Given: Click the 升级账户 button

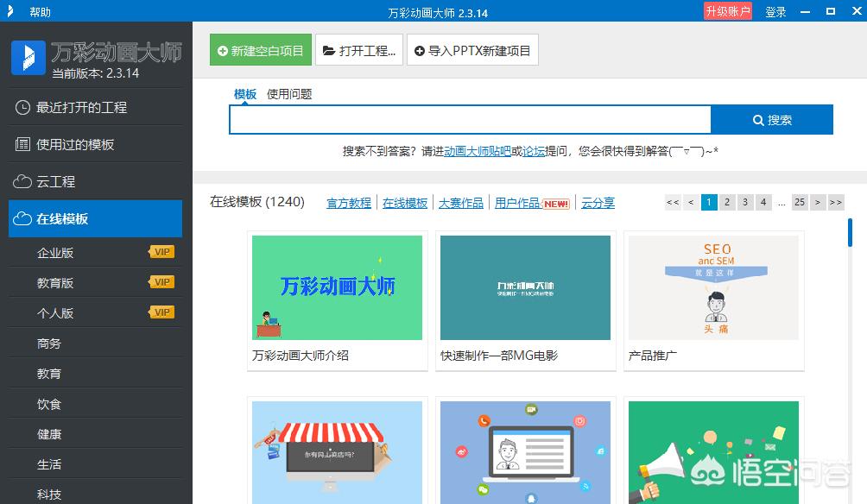Looking at the screenshot, I should point(728,11).
